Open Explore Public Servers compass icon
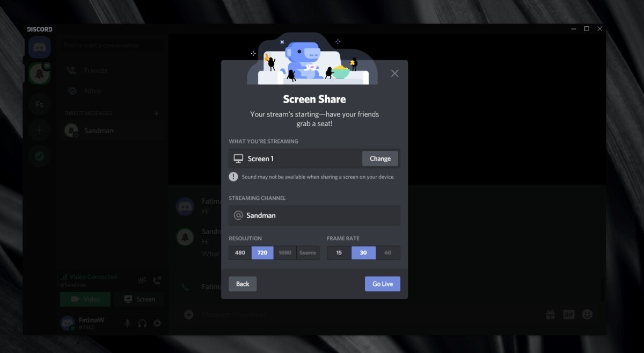The width and height of the screenshot is (644, 353). click(40, 156)
